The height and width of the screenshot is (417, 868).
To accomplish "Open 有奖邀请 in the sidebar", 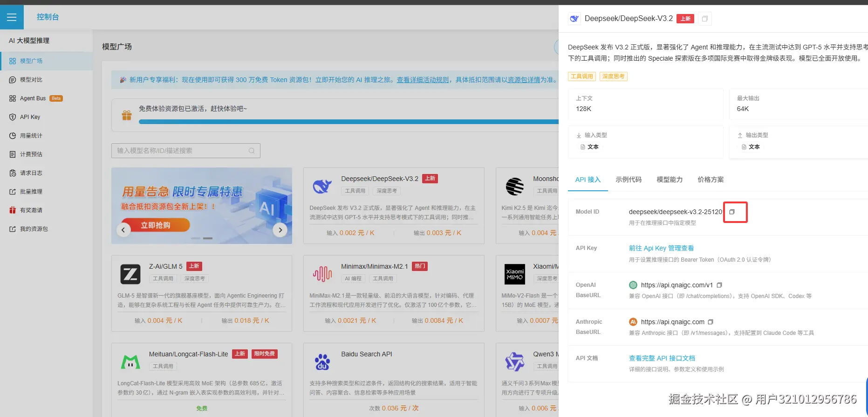I will 46,210.
